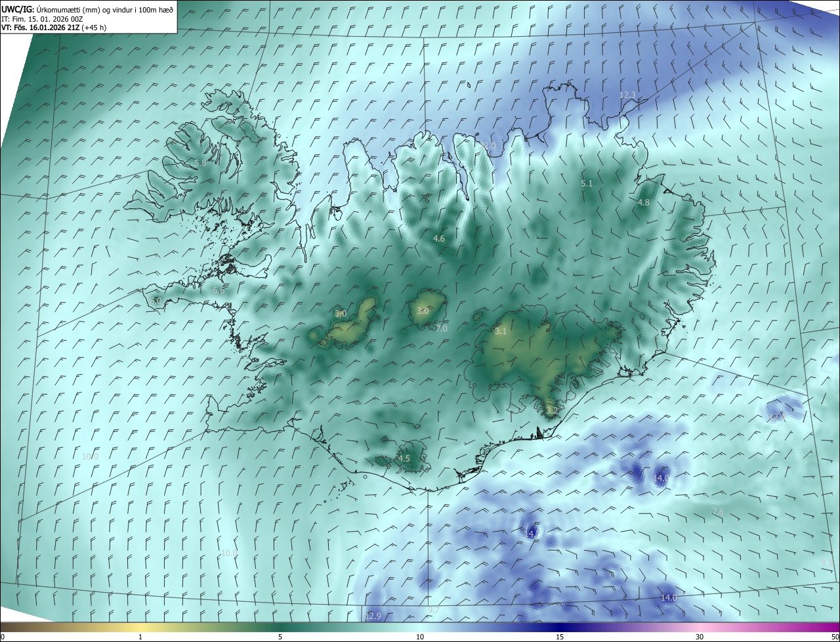This screenshot has height=642, width=840.
Task: Click the colour scale tick label '10'
Action: pyautogui.click(x=420, y=637)
